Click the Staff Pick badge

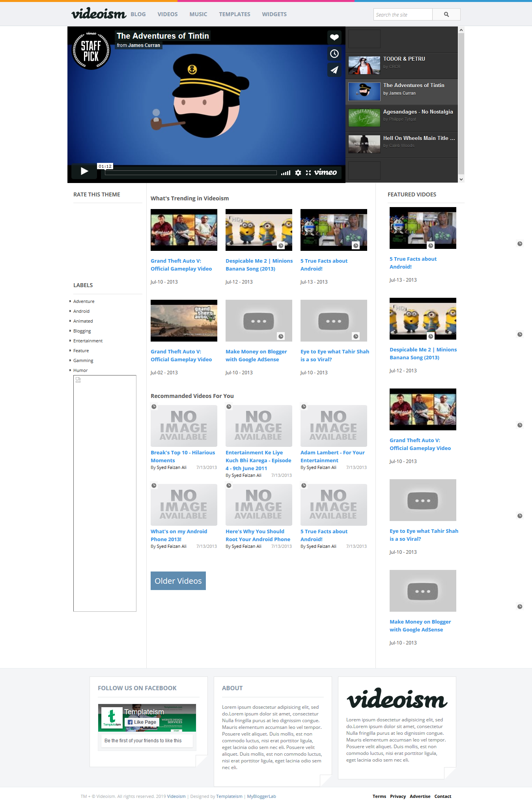click(x=91, y=50)
